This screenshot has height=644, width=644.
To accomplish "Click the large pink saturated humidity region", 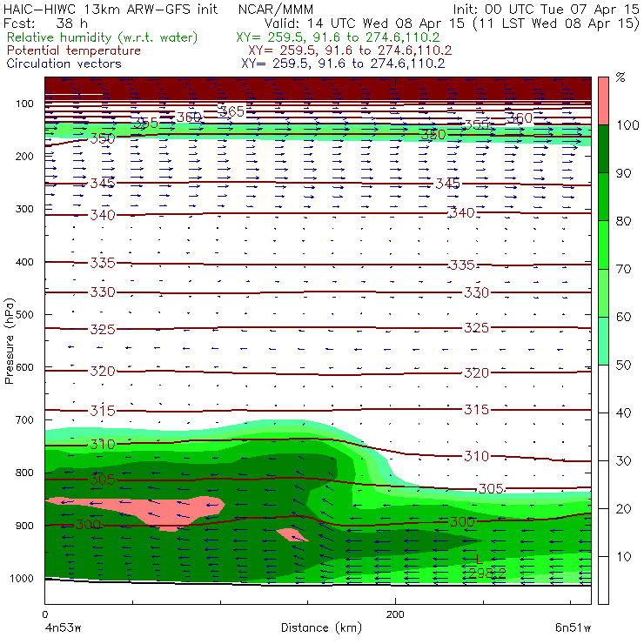I will [x=164, y=512].
